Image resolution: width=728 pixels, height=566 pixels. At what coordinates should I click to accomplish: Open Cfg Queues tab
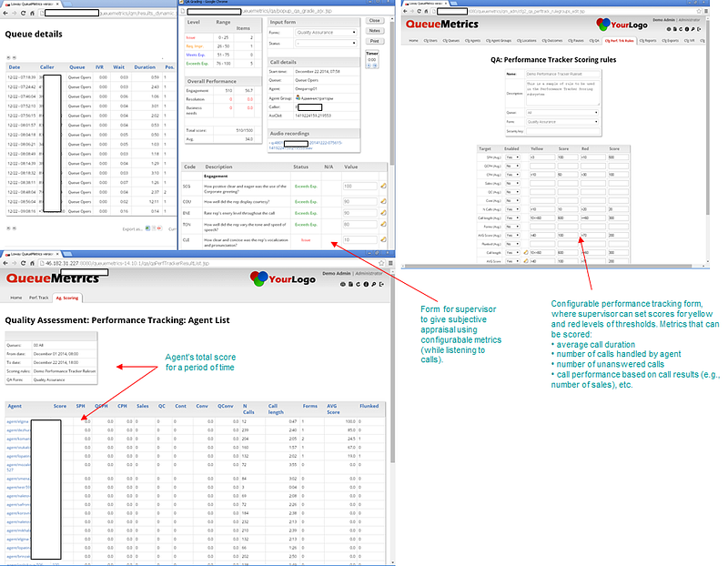click(450, 41)
